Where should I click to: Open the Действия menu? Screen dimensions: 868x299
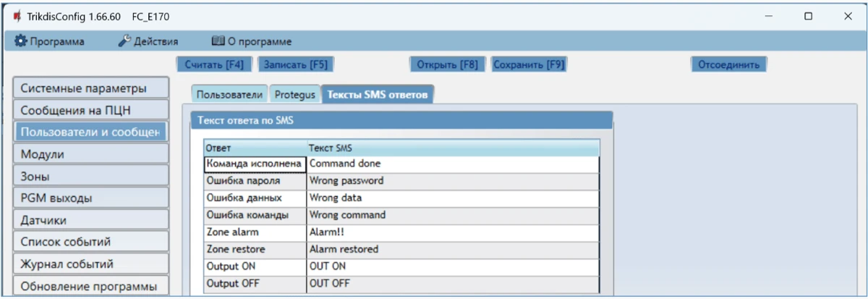[148, 41]
